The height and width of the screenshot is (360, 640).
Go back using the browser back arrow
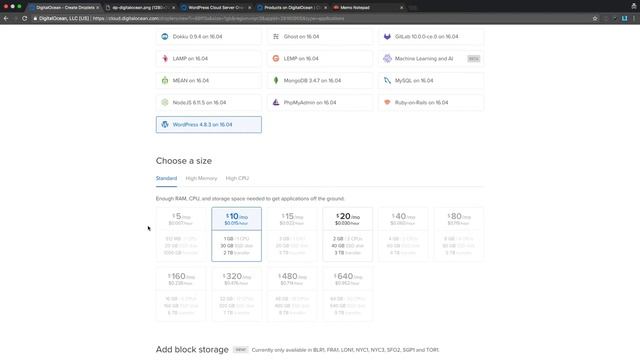[x=6, y=18]
